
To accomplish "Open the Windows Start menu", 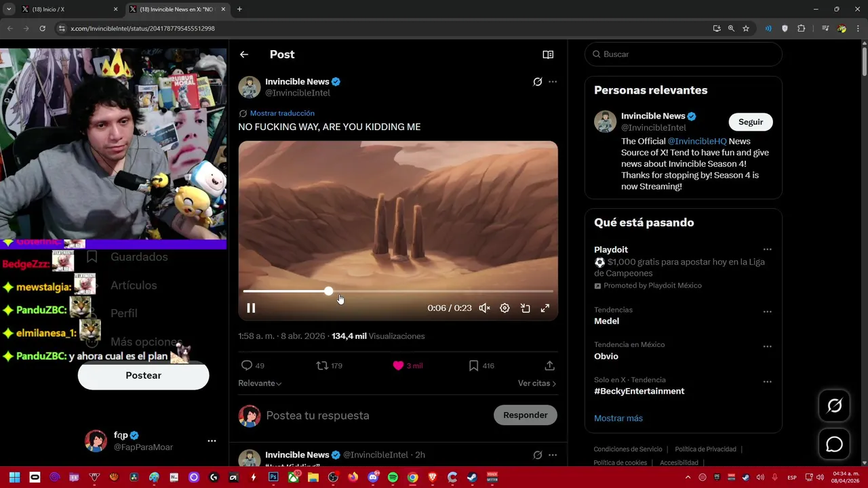I will [x=14, y=477].
